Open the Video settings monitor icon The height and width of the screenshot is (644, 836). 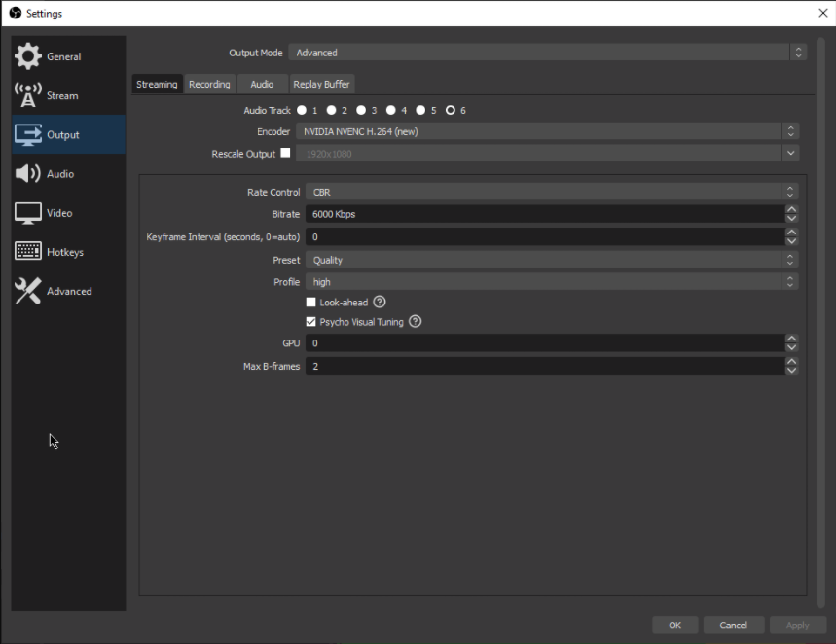click(28, 213)
